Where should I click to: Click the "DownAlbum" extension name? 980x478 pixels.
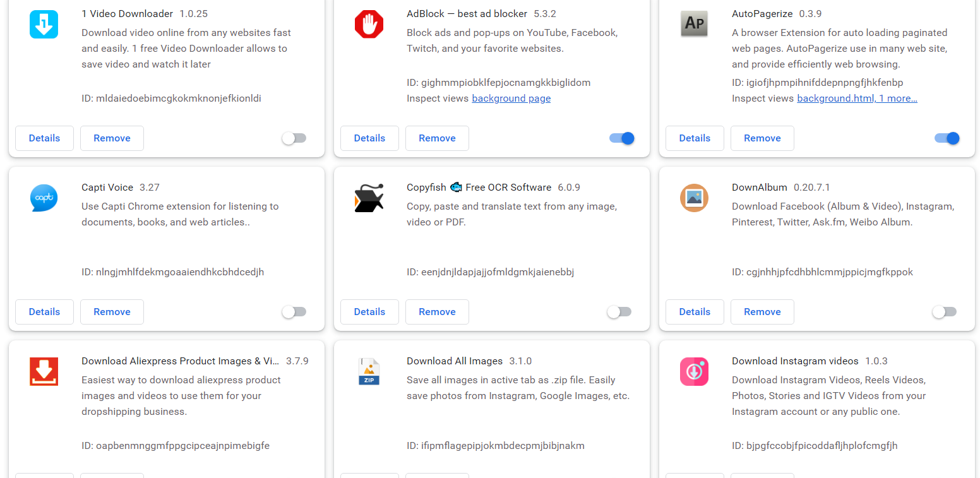click(760, 187)
